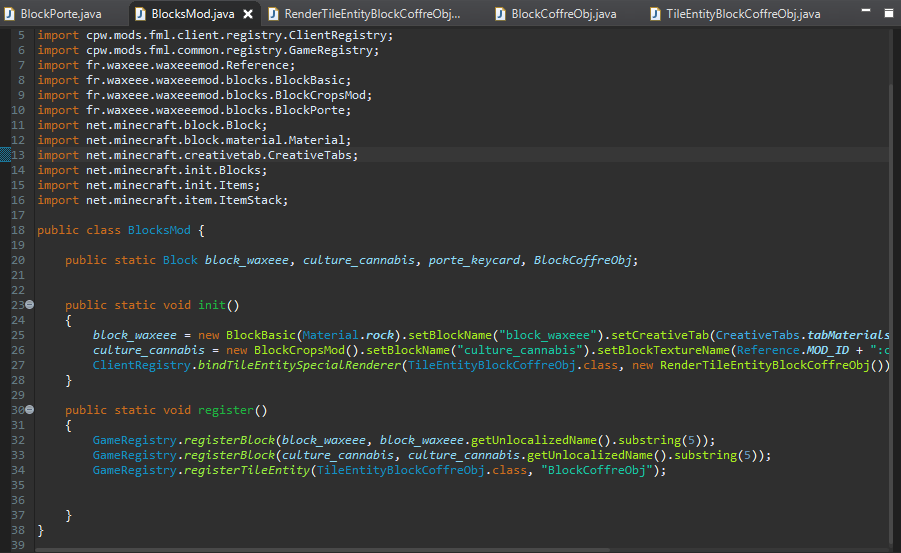The image size is (901, 553).
Task: Close the BlocksMod.java editor tab
Action: (x=248, y=14)
